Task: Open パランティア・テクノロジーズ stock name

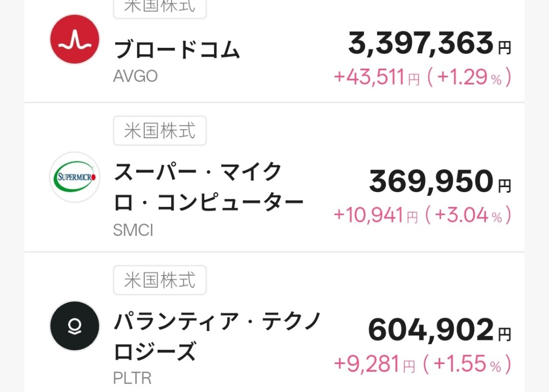Action: pos(217,337)
